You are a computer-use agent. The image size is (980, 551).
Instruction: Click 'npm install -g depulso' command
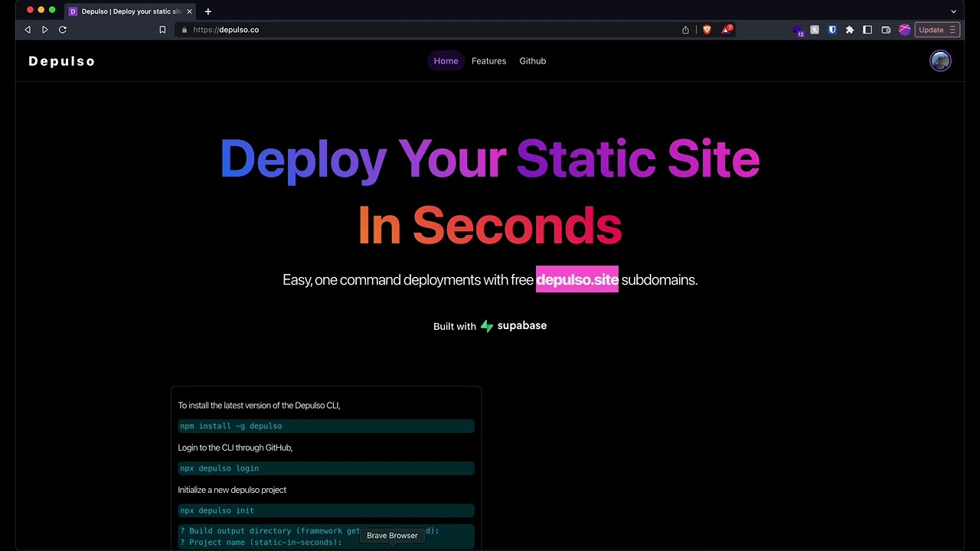tap(326, 426)
